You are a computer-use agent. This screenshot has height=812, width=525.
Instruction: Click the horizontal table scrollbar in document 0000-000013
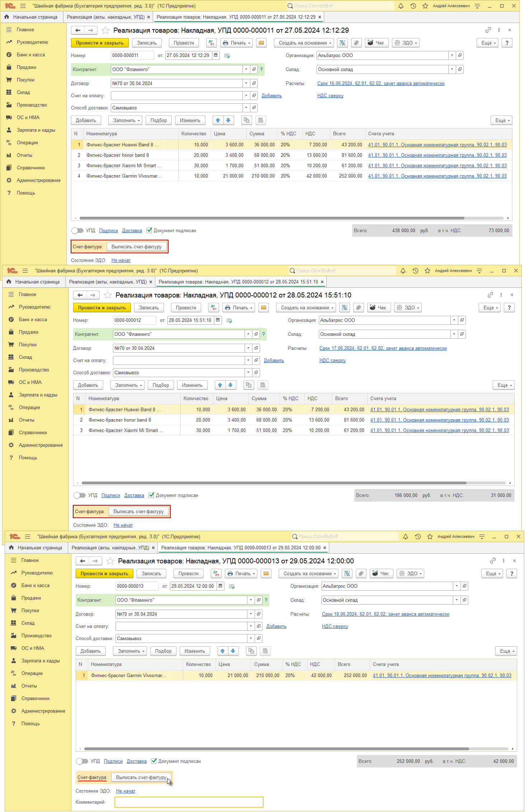(276, 748)
